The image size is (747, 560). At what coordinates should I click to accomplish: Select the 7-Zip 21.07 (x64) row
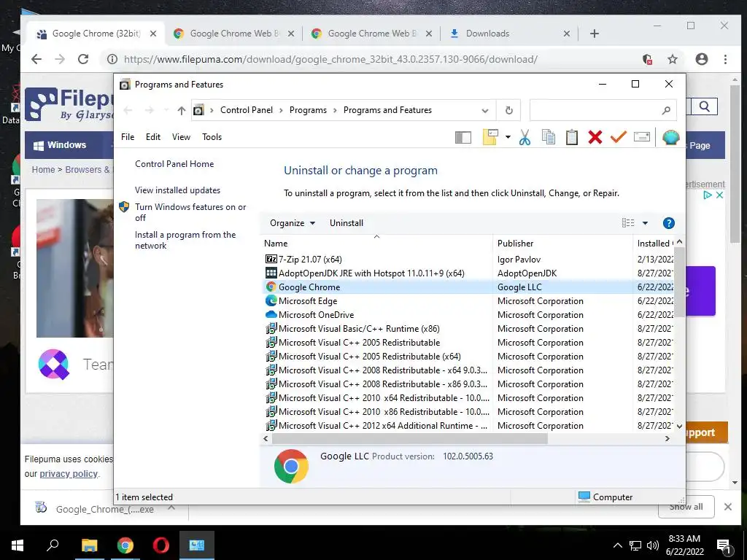469,259
